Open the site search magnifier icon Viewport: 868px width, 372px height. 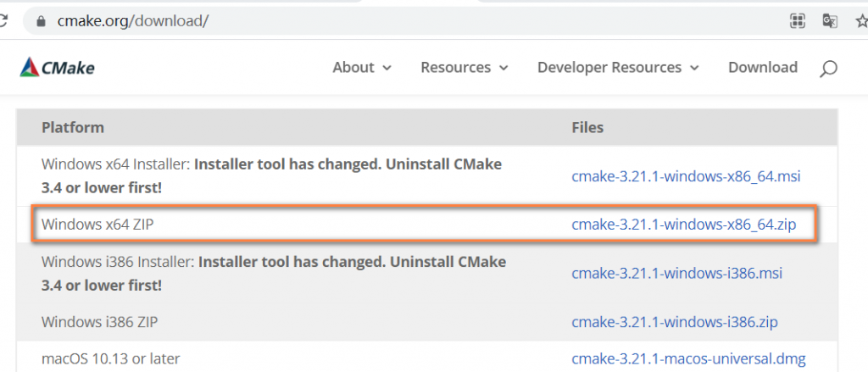pyautogui.click(x=828, y=69)
